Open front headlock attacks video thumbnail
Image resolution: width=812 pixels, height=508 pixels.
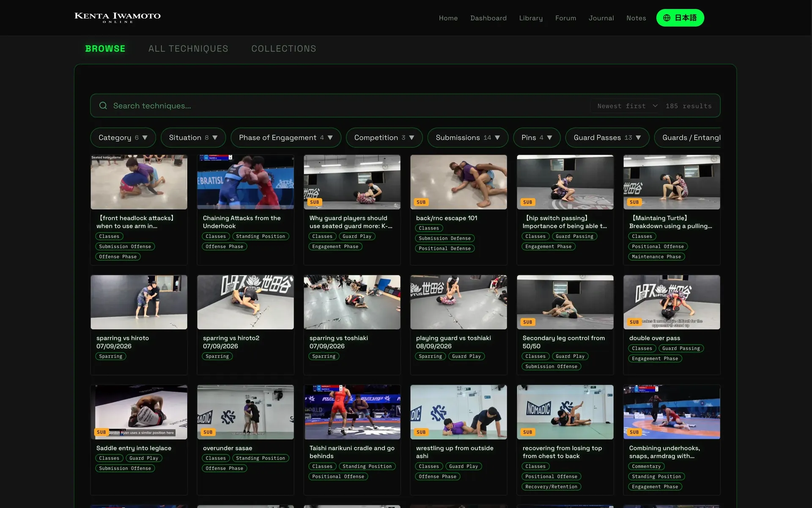[139, 182]
